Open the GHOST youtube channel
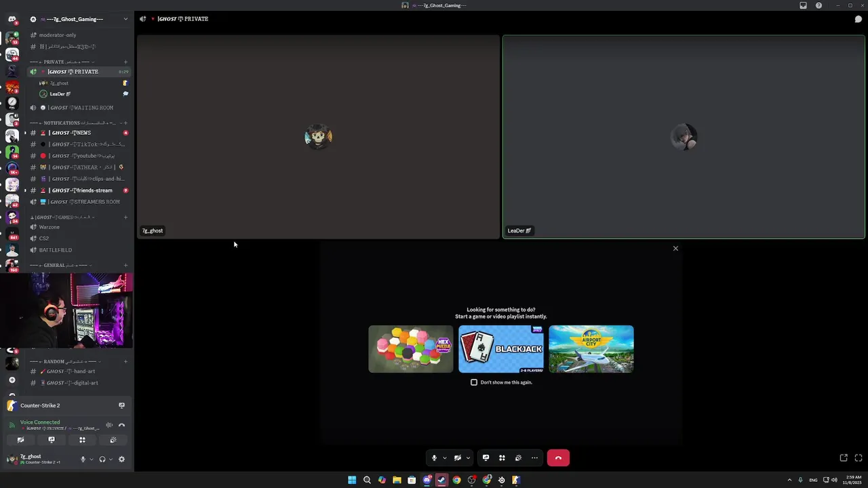 pyautogui.click(x=79, y=156)
